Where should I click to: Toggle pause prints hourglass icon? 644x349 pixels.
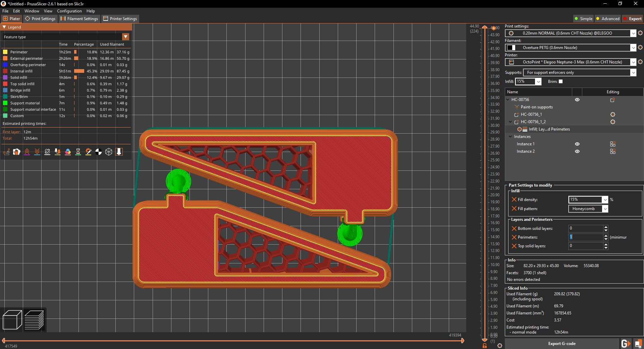click(78, 152)
